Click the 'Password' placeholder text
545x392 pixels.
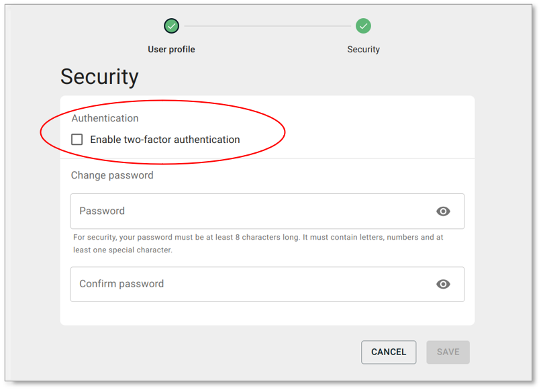coord(102,211)
